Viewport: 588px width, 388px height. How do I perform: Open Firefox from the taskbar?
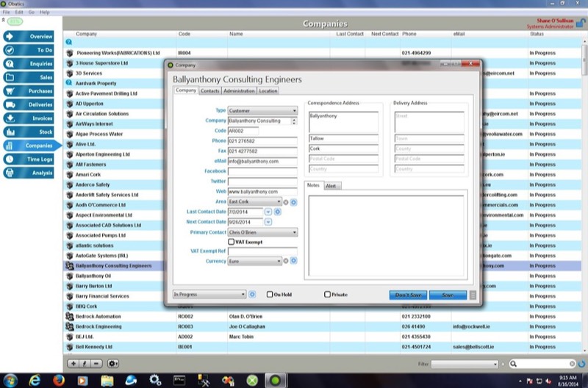pyautogui.click(x=59, y=380)
